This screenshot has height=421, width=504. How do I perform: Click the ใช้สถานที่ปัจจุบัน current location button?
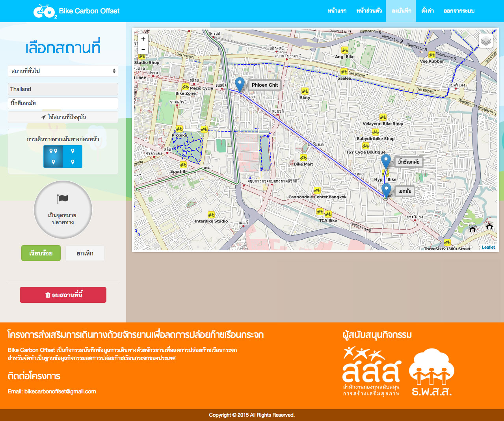tap(63, 117)
